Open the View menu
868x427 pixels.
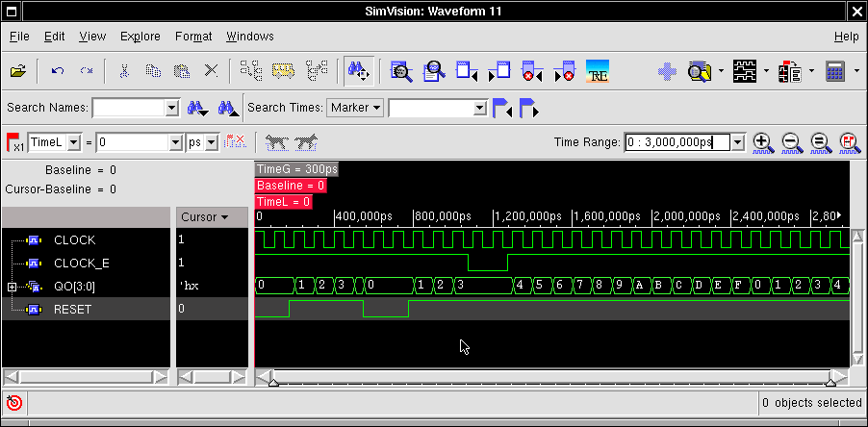[x=92, y=37]
